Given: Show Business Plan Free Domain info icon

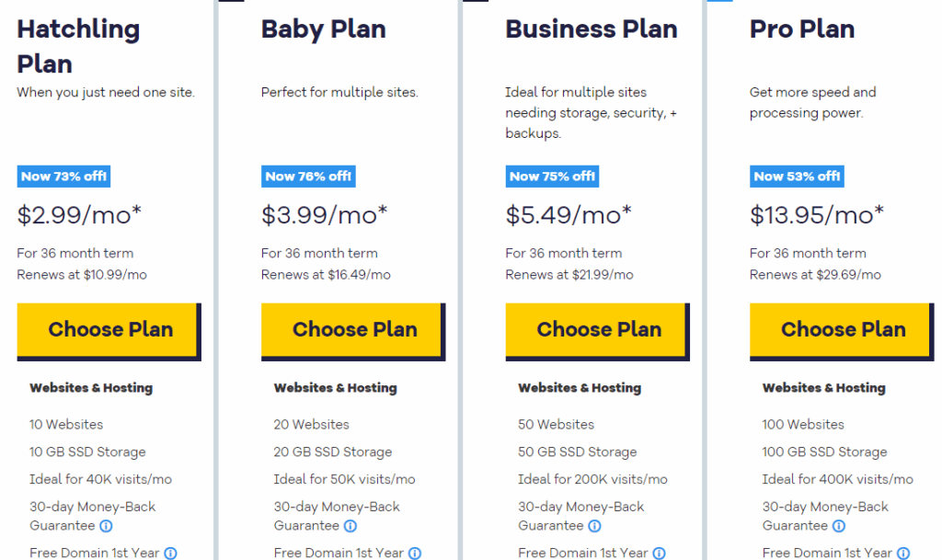Looking at the screenshot, I should click(x=659, y=554).
